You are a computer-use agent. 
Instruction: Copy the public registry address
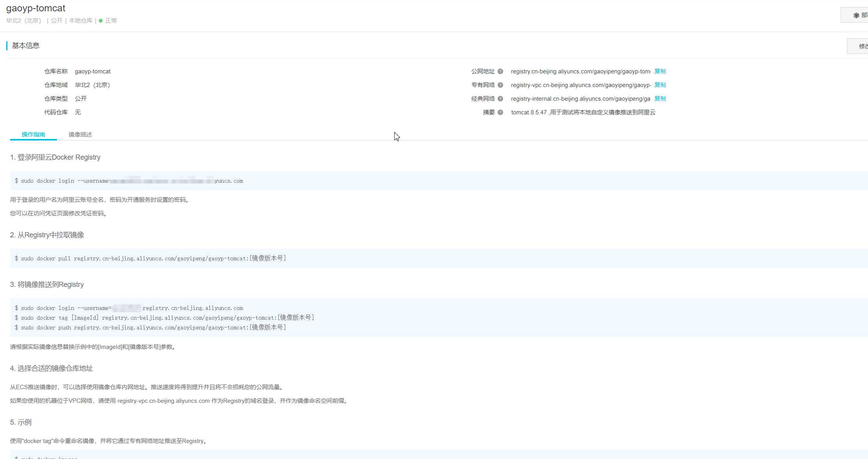[x=660, y=71]
